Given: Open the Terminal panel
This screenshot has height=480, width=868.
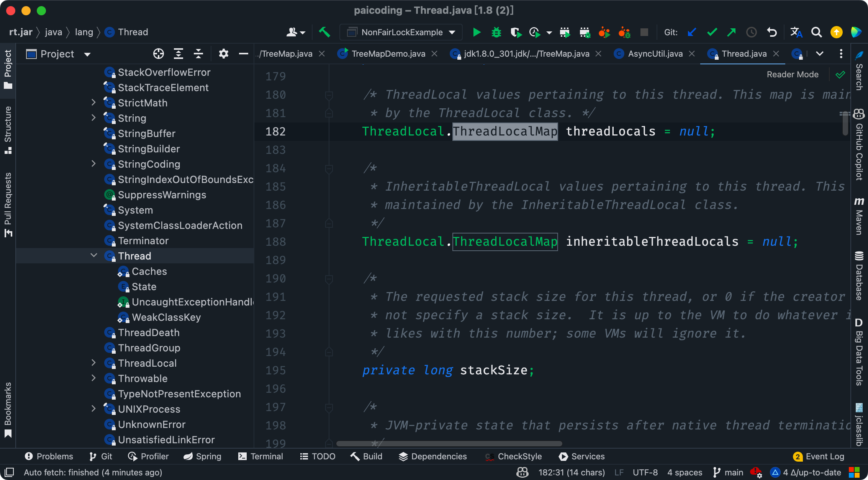Looking at the screenshot, I should (x=260, y=456).
